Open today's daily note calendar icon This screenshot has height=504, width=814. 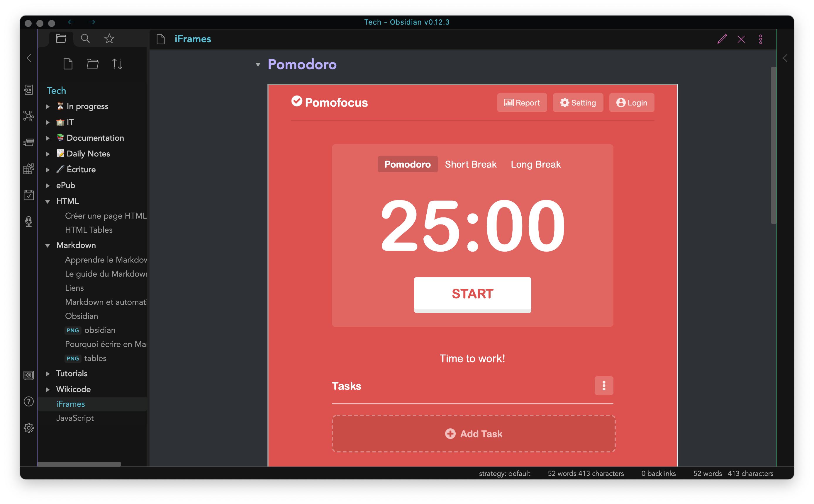[29, 195]
